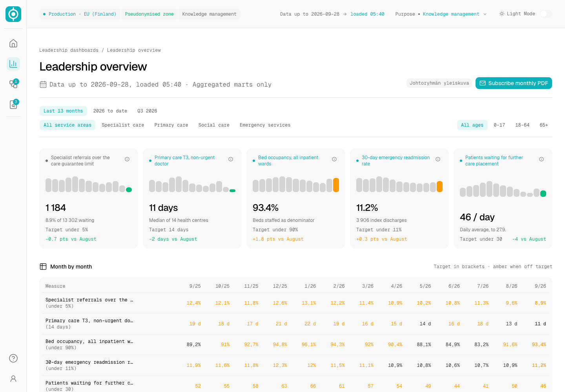The image size is (565, 392).
Task: Show info for Specialist referrals card
Action: point(127,159)
